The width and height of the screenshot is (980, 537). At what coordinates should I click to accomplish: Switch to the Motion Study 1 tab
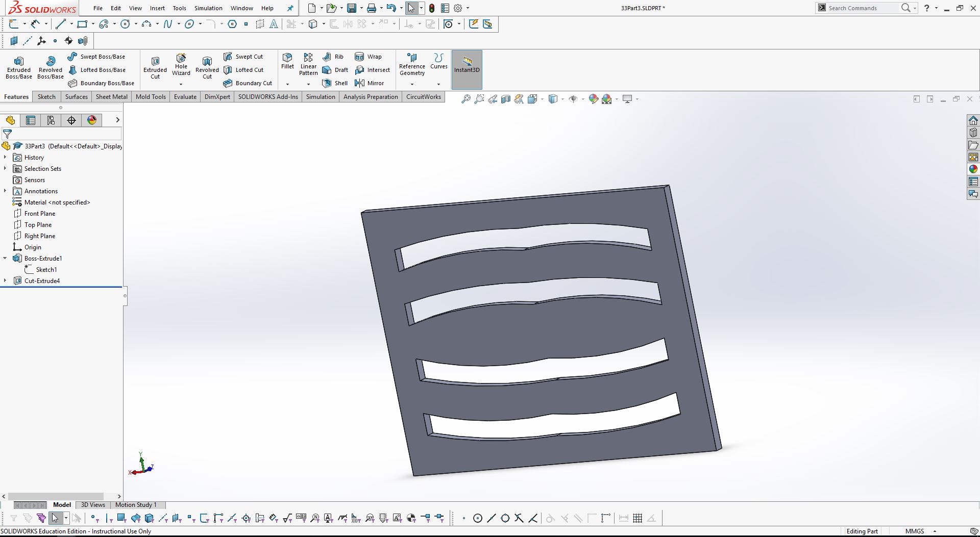pos(136,505)
